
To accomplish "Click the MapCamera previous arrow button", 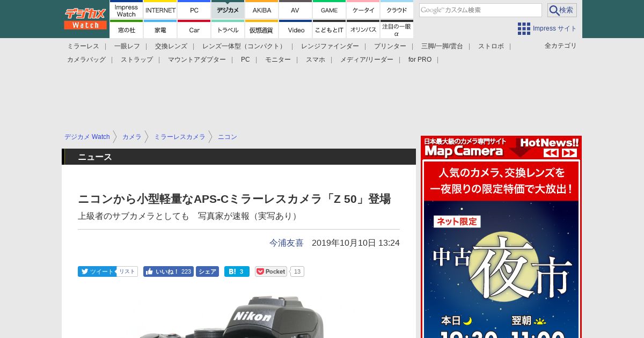I will 551,153.
